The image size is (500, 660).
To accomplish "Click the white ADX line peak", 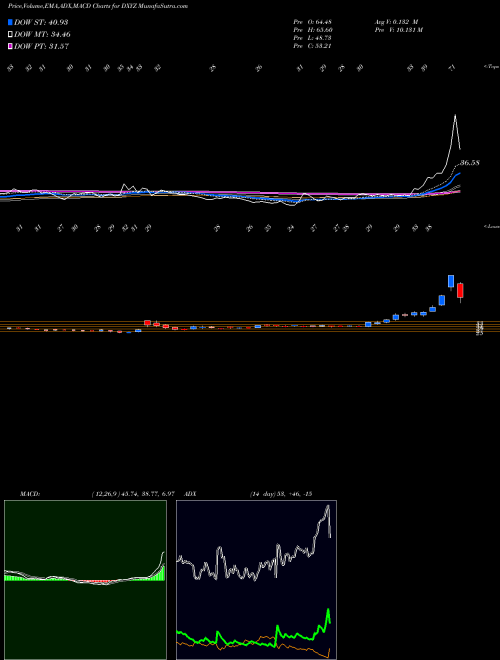I will [327, 508].
